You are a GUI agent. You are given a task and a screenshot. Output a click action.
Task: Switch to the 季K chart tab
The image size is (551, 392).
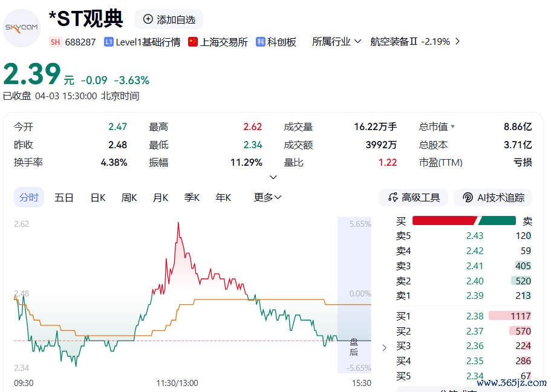pyautogui.click(x=192, y=198)
